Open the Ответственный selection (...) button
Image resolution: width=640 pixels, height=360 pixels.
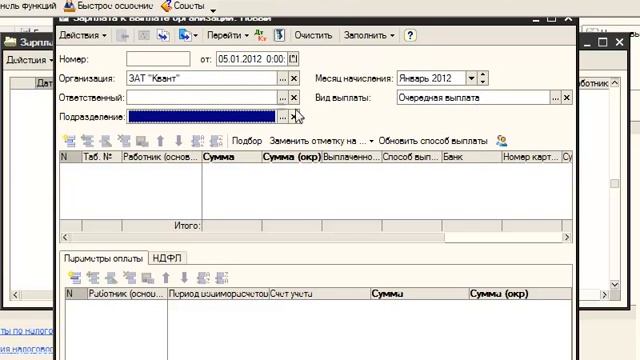pyautogui.click(x=282, y=98)
